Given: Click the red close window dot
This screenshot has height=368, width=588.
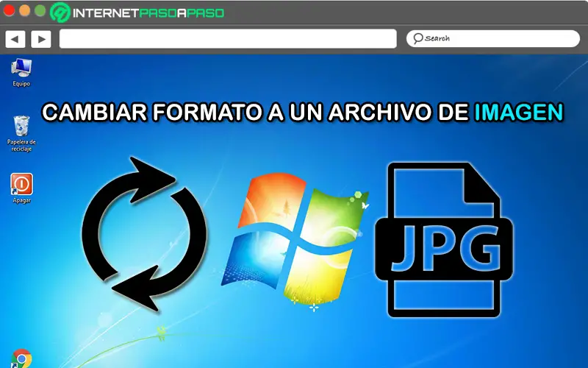Looking at the screenshot, I should (x=9, y=10).
